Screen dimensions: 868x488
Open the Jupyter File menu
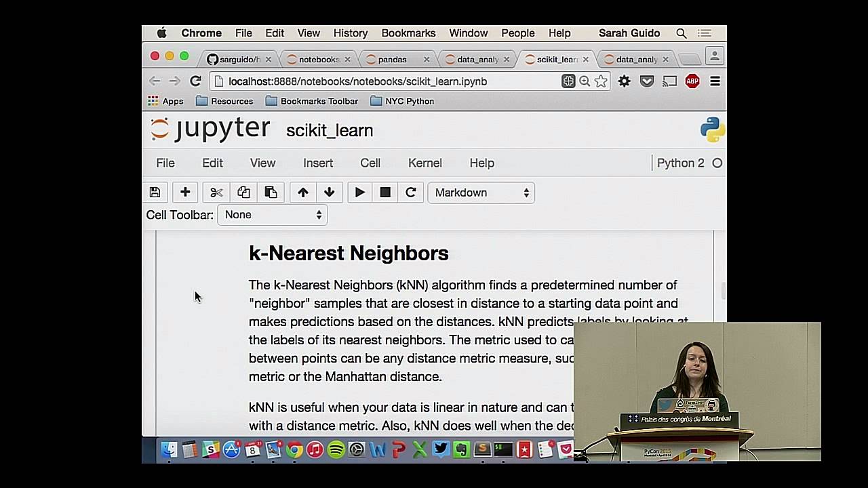click(x=165, y=163)
